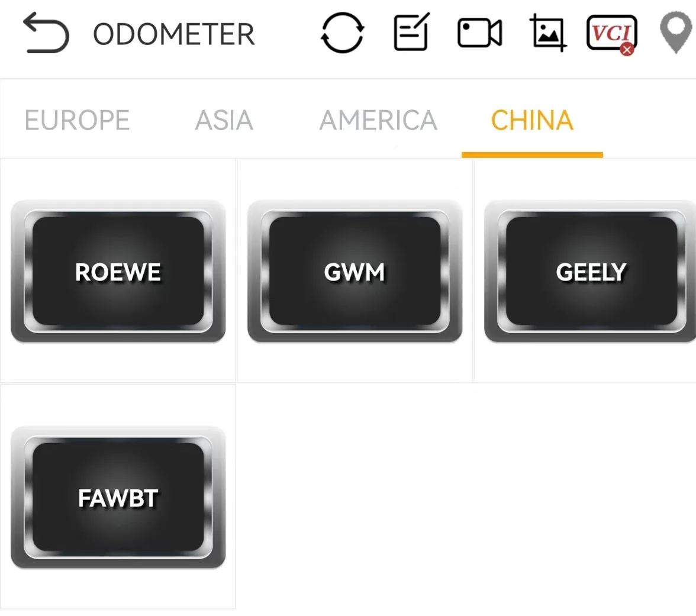This screenshot has width=696, height=616.
Task: Open the VCI connection status icon
Action: pos(612,33)
